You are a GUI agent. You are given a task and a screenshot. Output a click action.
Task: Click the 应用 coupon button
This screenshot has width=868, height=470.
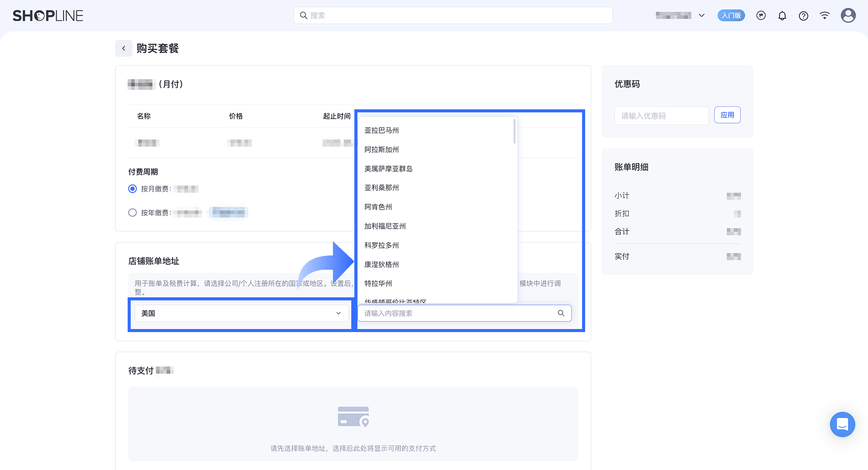tap(727, 115)
